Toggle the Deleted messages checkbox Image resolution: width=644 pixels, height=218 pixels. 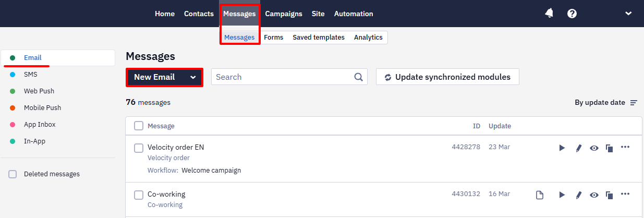point(13,174)
